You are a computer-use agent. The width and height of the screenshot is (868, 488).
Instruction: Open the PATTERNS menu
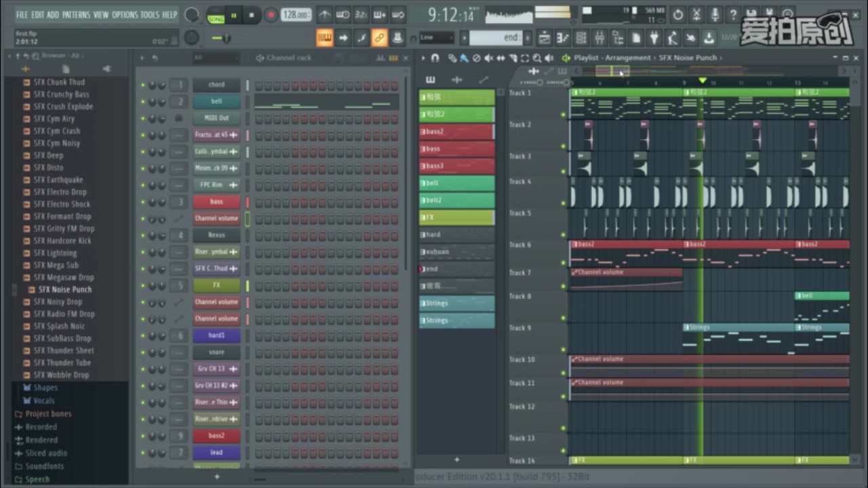click(x=77, y=14)
